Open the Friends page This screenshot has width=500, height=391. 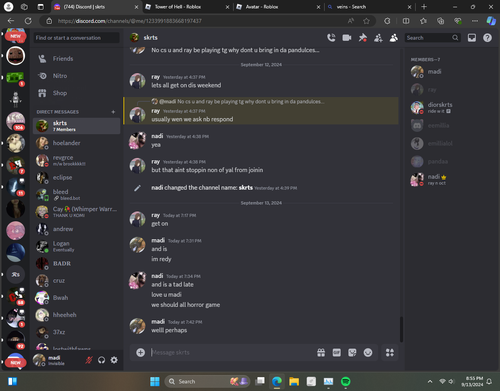pos(77,59)
